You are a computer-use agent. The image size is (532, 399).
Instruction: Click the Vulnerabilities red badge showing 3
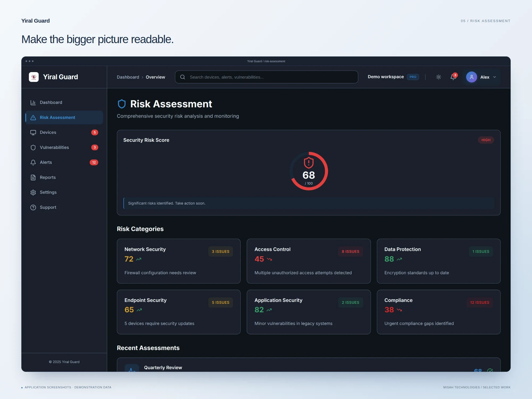click(95, 147)
